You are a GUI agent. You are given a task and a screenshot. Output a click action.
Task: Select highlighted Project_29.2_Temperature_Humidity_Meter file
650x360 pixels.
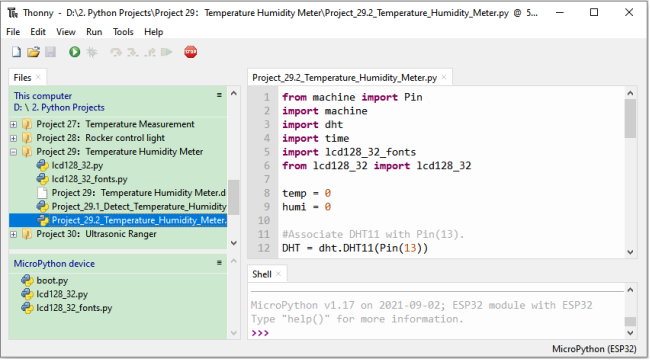[118, 220]
